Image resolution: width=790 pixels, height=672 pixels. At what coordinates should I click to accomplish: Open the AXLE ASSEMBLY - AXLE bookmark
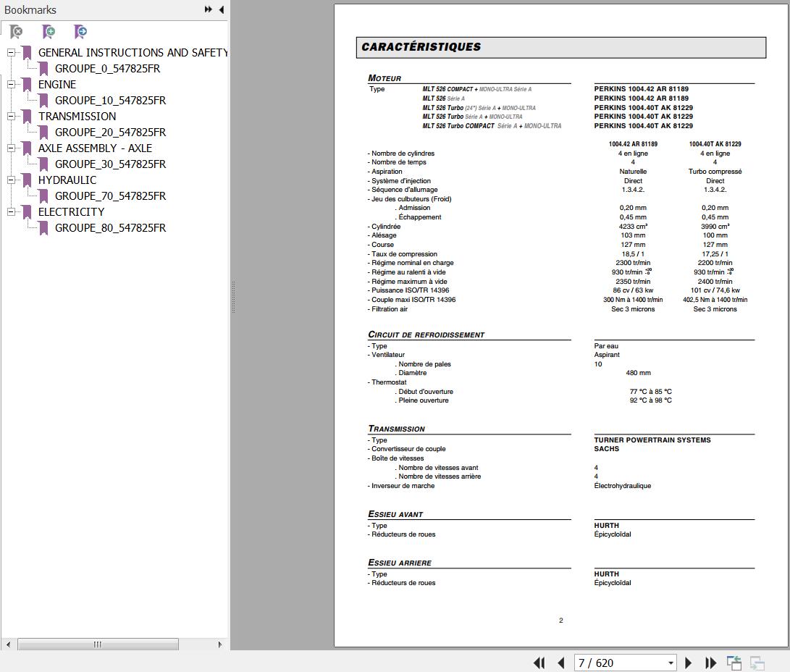pos(96,148)
